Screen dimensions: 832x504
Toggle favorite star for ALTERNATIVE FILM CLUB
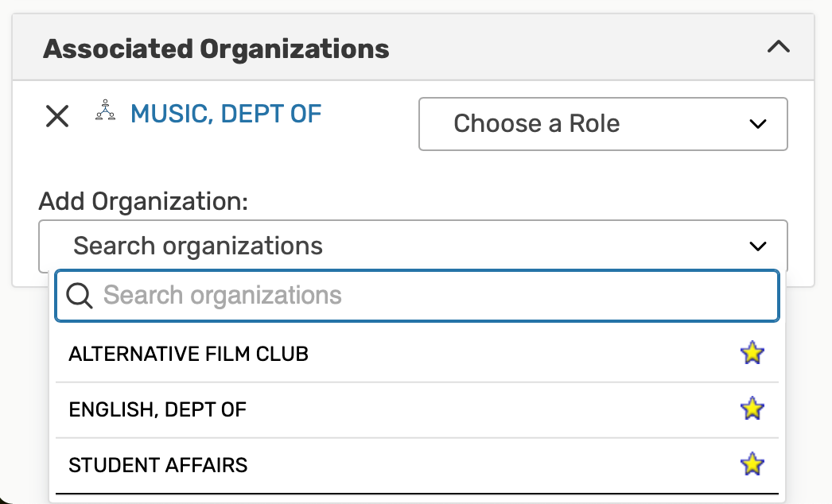(752, 353)
